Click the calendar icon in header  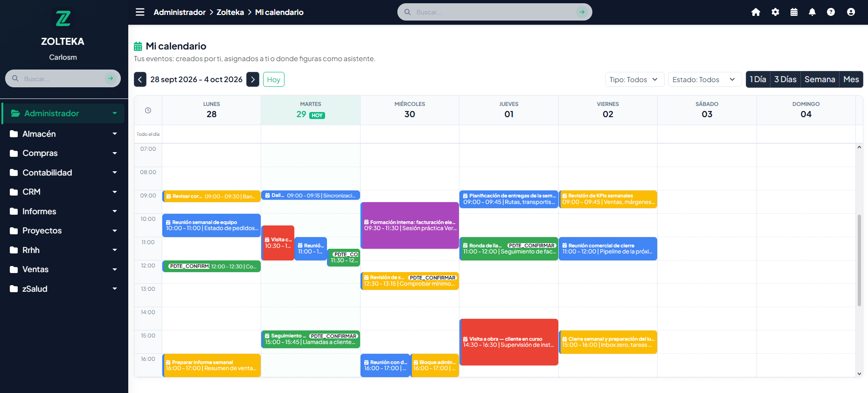click(x=794, y=12)
